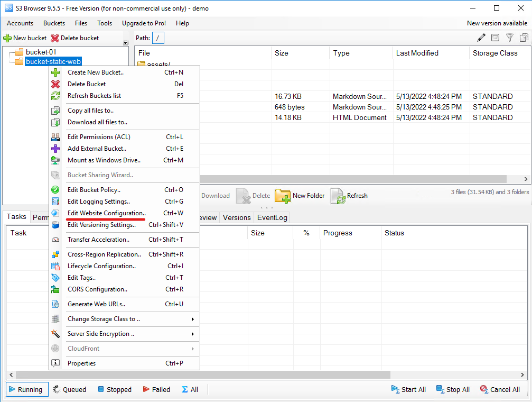Open the New version available link
The image size is (532, 402).
click(x=497, y=23)
